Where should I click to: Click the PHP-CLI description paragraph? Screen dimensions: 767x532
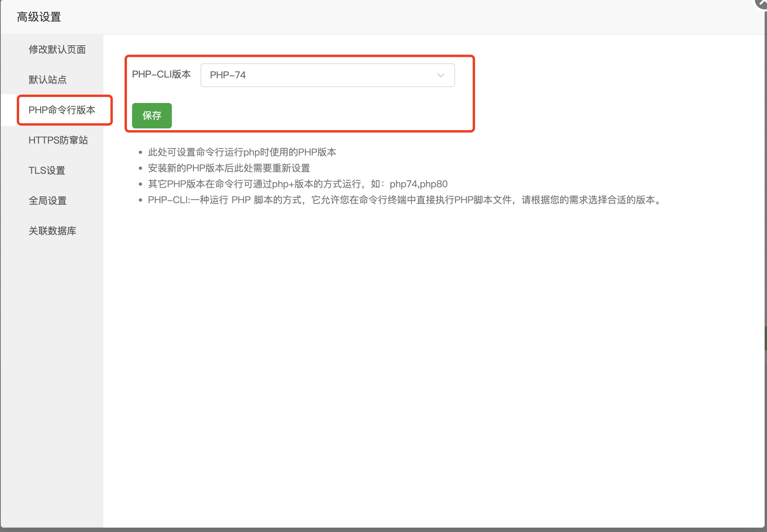404,200
